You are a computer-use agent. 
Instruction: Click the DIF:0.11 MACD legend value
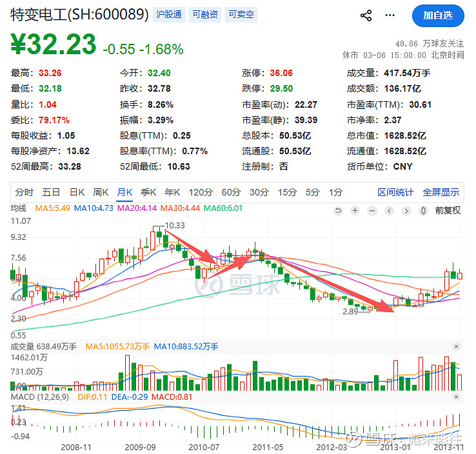[92, 397]
